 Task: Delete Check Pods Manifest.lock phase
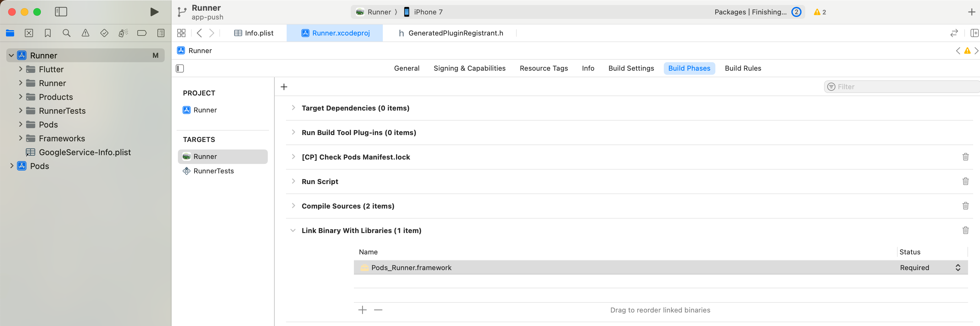click(965, 157)
